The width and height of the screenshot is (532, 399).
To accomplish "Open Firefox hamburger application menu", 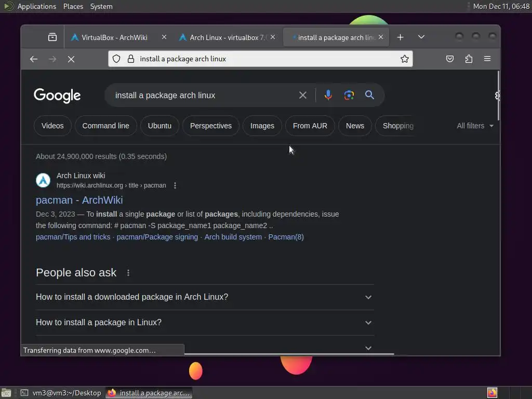I will point(487,59).
